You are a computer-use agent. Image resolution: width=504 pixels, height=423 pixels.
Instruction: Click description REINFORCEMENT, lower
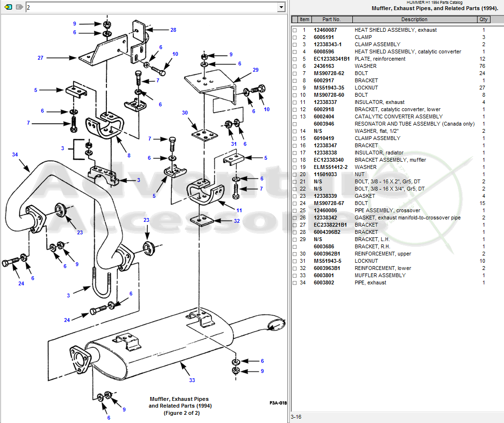[x=383, y=268]
